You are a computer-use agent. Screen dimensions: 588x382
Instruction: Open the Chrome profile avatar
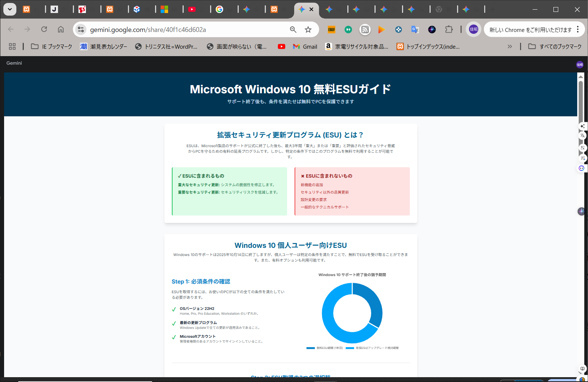pyautogui.click(x=473, y=29)
